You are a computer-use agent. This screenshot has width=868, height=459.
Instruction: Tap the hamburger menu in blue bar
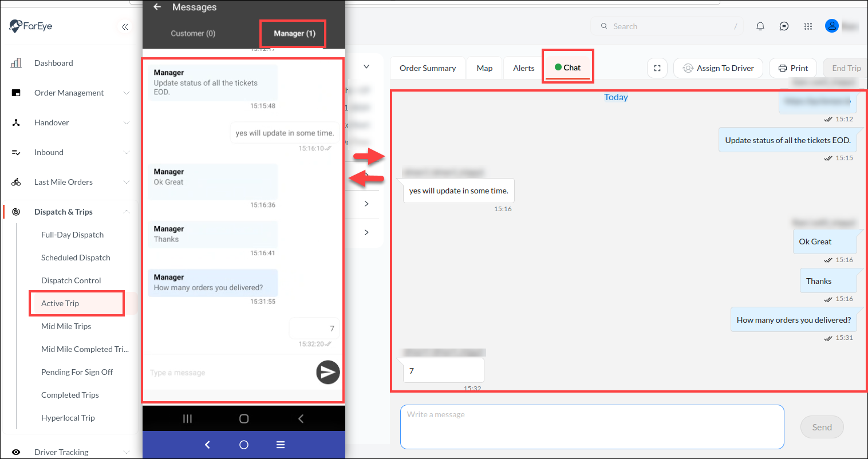point(281,445)
